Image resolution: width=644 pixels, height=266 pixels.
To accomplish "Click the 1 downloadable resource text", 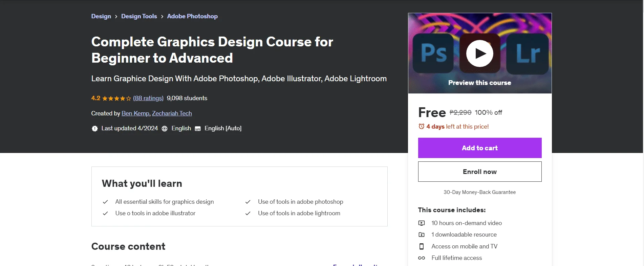I will click(x=464, y=235).
